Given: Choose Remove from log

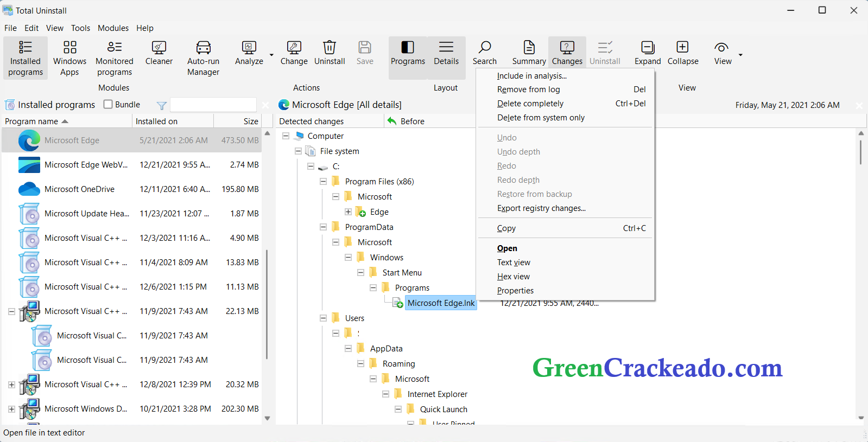Looking at the screenshot, I should tap(565, 89).
